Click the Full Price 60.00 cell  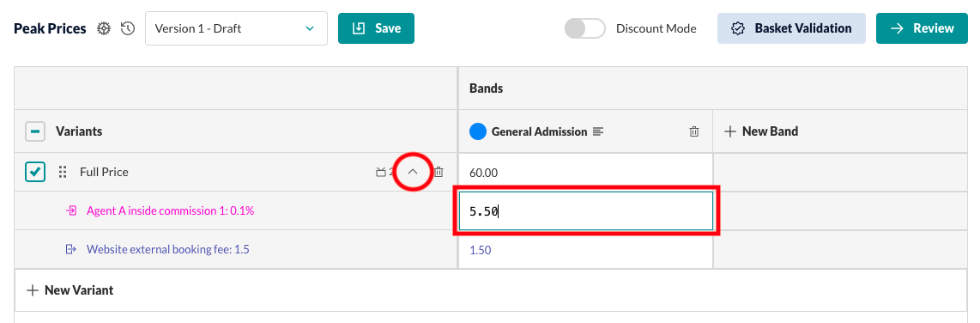(585, 172)
